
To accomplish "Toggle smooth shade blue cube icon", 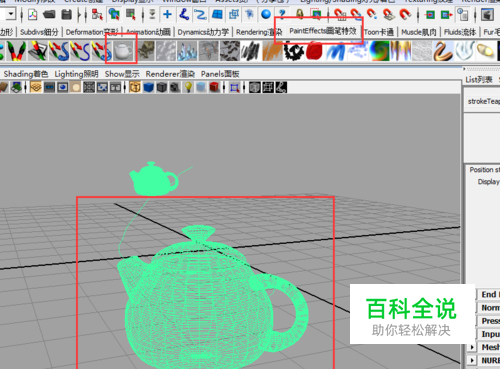I will coord(148,87).
